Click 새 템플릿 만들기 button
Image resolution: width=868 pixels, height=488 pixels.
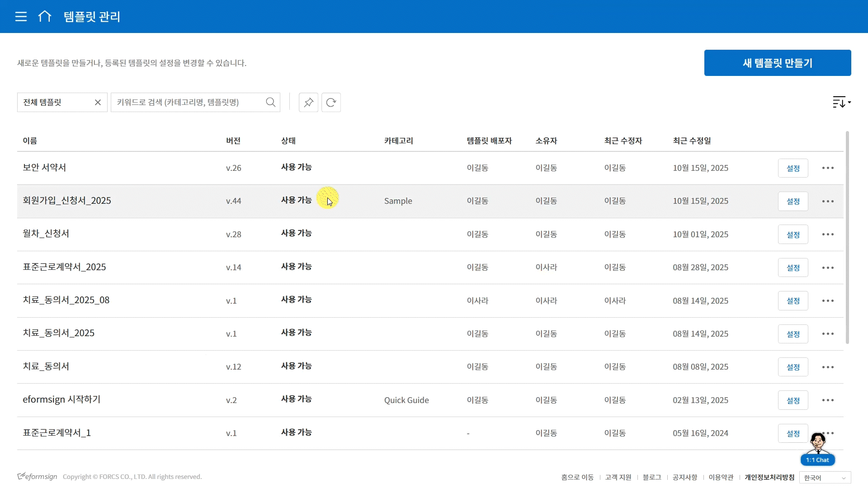[777, 63]
